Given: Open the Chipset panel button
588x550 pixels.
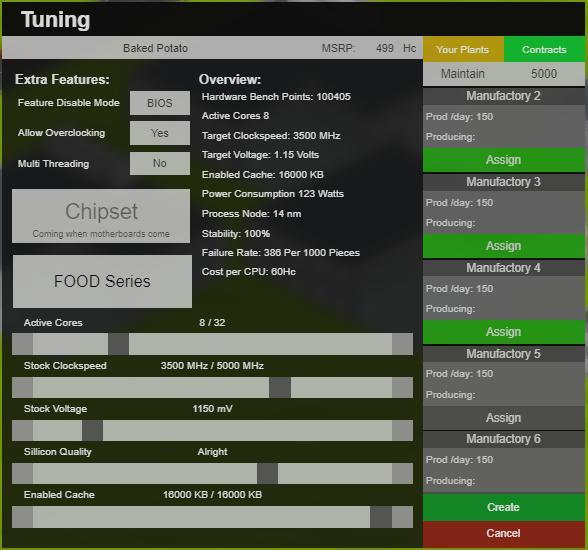Looking at the screenshot, I should pyautogui.click(x=101, y=216).
